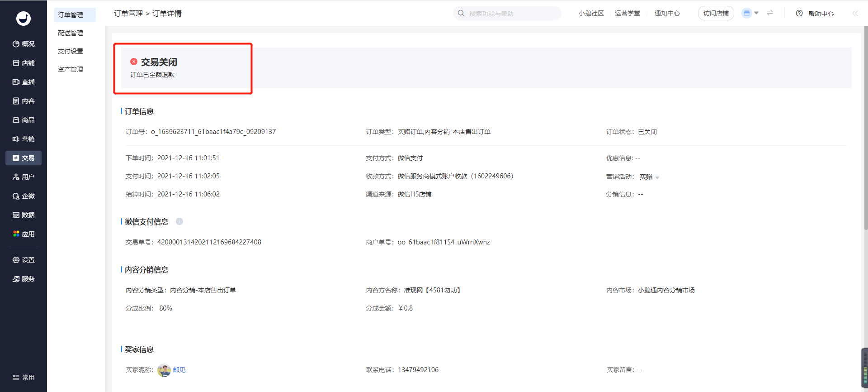This screenshot has height=392, width=868.
Task: Click phone number 13479492106
Action: click(418, 370)
